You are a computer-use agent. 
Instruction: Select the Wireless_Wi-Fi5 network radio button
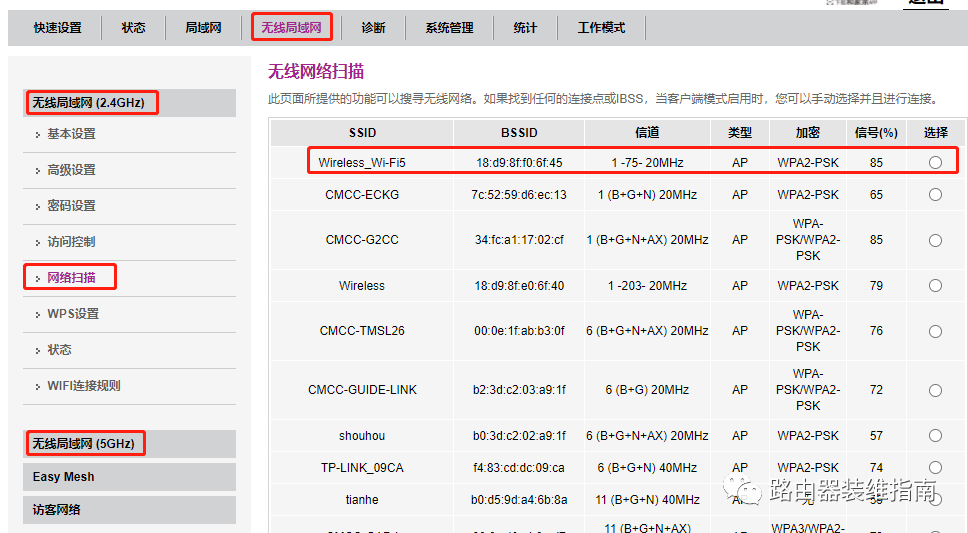tap(935, 162)
